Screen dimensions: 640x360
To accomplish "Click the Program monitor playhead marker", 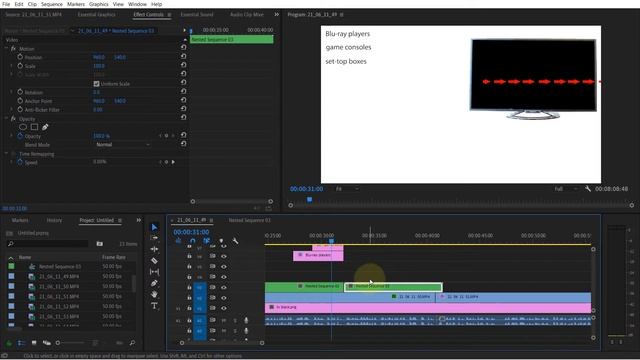I will point(310,199).
